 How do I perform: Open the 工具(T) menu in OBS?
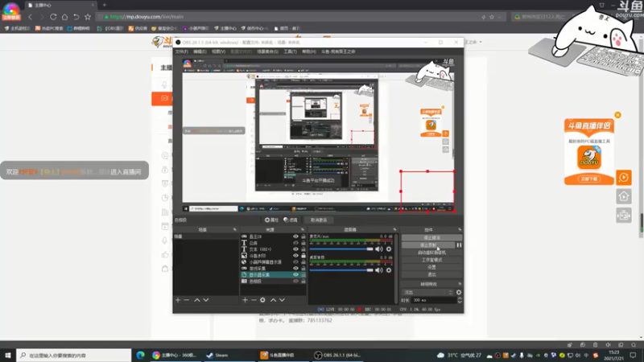click(x=290, y=51)
